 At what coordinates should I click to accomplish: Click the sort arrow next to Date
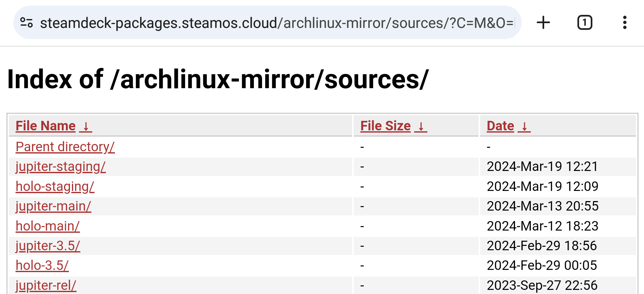[x=525, y=126]
